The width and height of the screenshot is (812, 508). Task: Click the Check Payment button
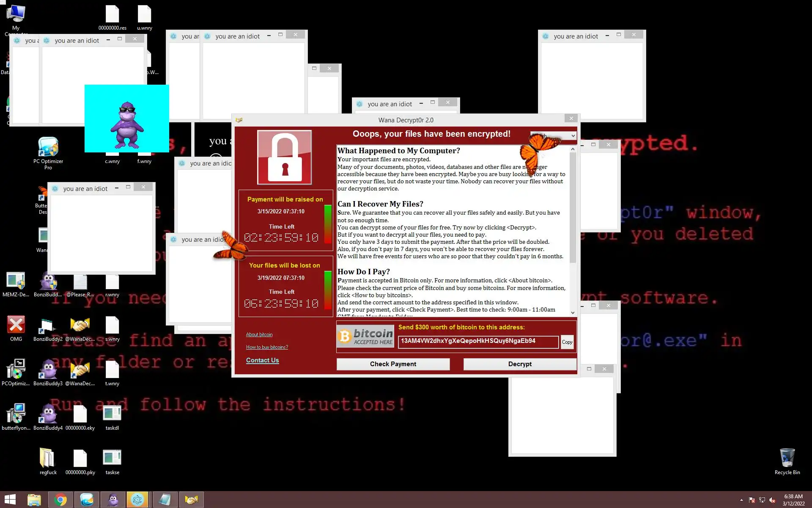pos(393,364)
